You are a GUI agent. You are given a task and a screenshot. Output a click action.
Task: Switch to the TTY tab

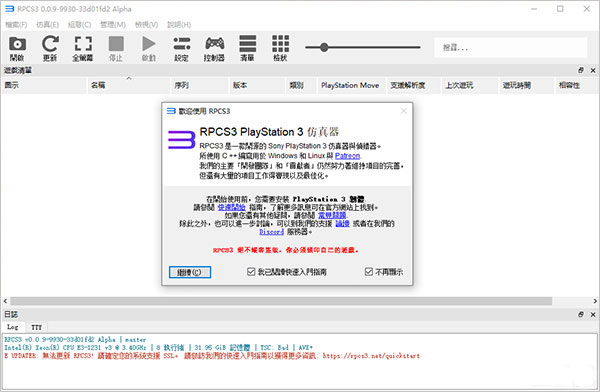(x=36, y=327)
